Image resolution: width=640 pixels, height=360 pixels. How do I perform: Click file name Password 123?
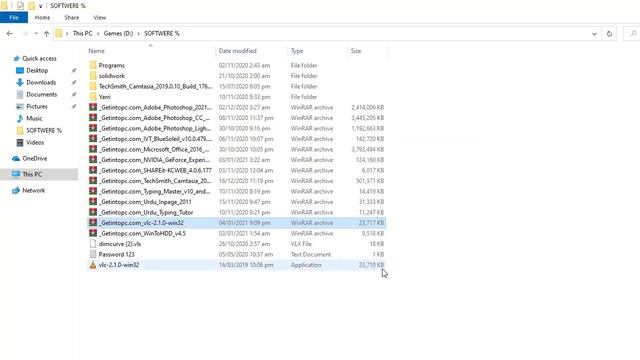pyautogui.click(x=116, y=254)
